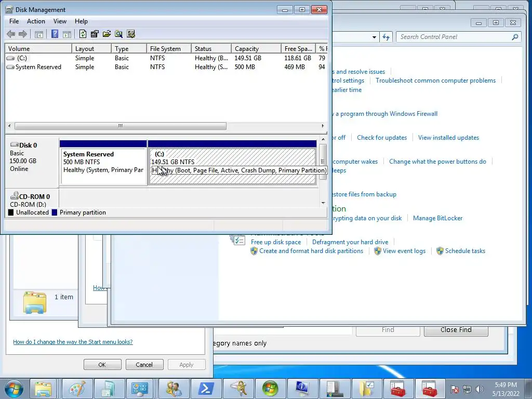
Task: Click the '469 MB' free space cell
Action: (x=295, y=67)
